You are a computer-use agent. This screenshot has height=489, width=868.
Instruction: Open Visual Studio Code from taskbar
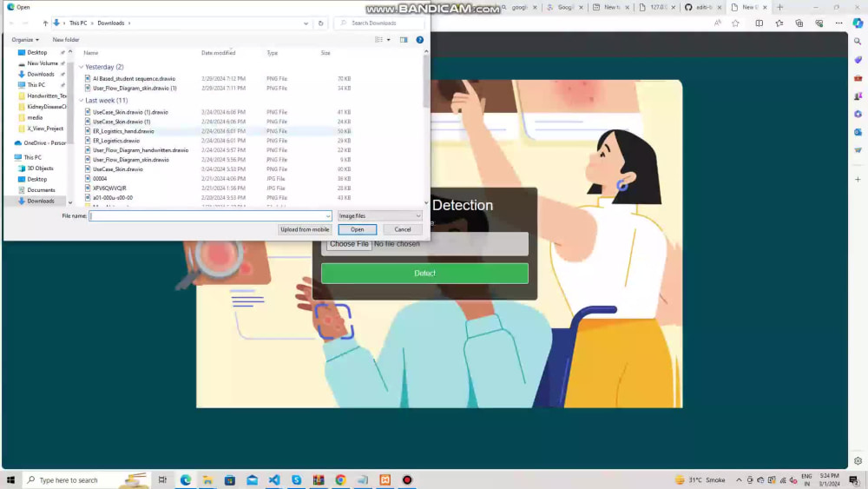point(274,480)
